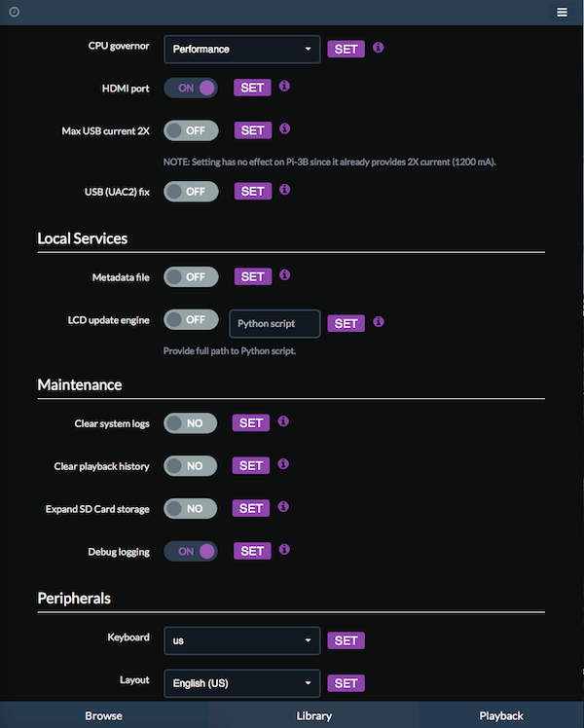This screenshot has height=728, width=584.
Task: Switch to the Library tab
Action: (x=314, y=715)
